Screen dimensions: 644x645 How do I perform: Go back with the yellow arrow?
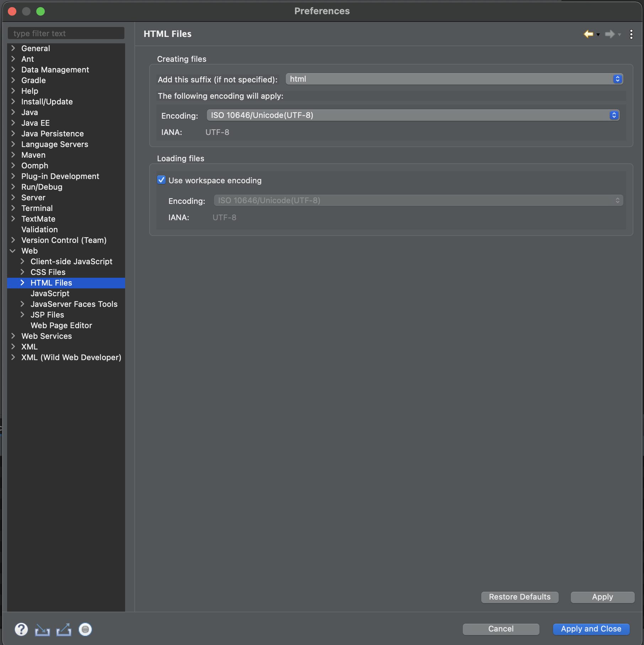point(588,34)
